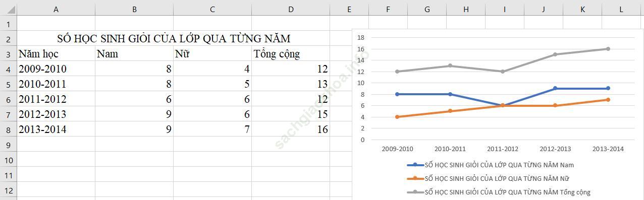This screenshot has width=644, height=200.
Task: Click the '2013-2014' cell in column A
Action: pyautogui.click(x=56, y=129)
